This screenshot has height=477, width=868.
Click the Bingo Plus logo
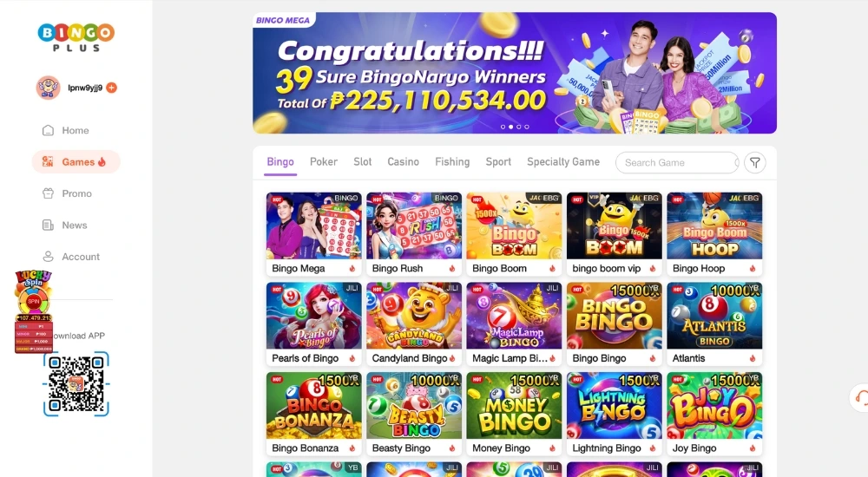click(x=76, y=37)
